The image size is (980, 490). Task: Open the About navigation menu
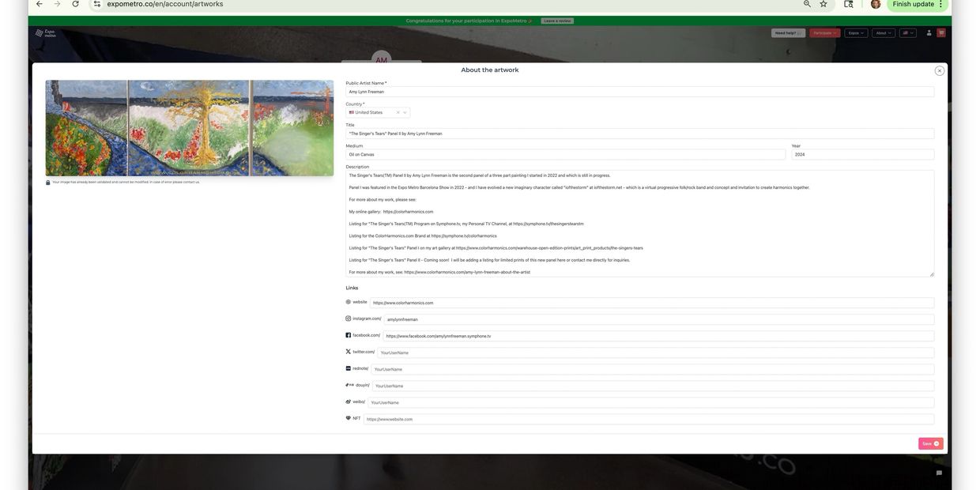pyautogui.click(x=883, y=33)
